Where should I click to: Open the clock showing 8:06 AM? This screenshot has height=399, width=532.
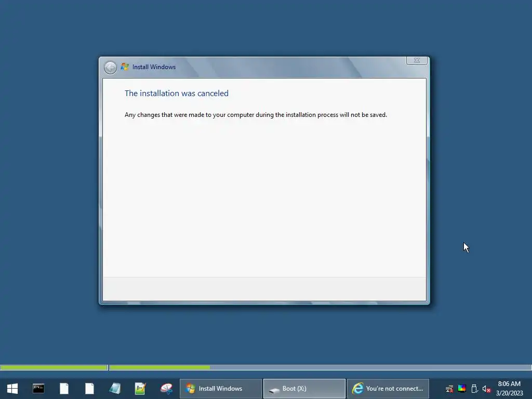click(509, 389)
